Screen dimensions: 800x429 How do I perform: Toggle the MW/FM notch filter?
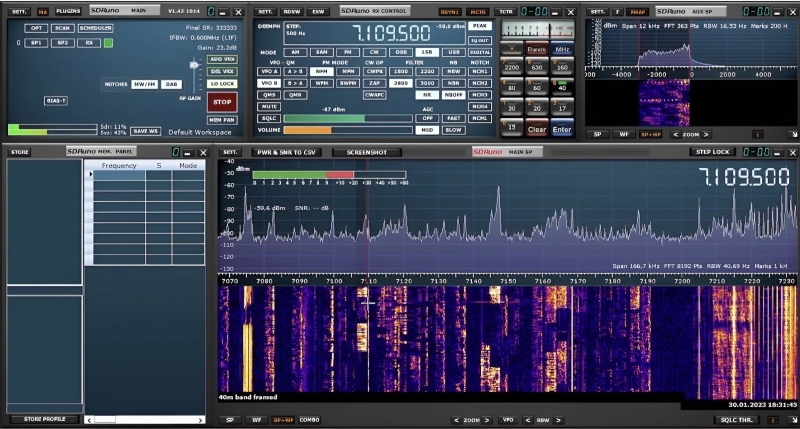coord(145,84)
